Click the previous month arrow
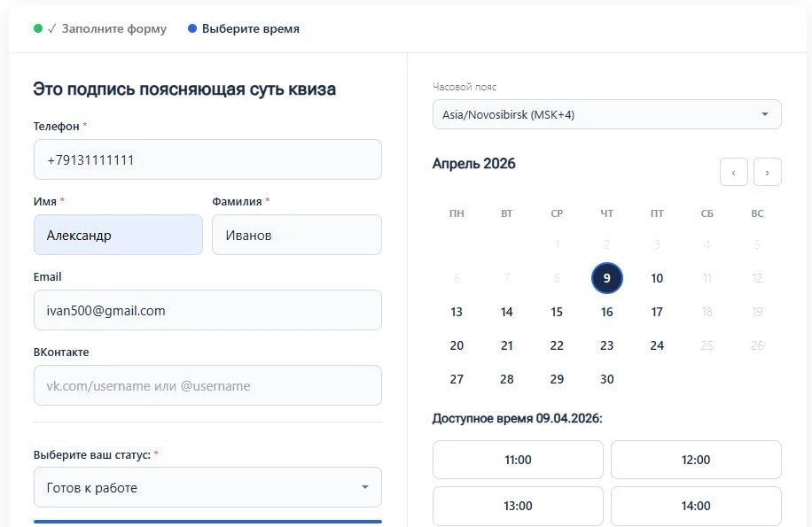This screenshot has height=527, width=812. (x=733, y=172)
